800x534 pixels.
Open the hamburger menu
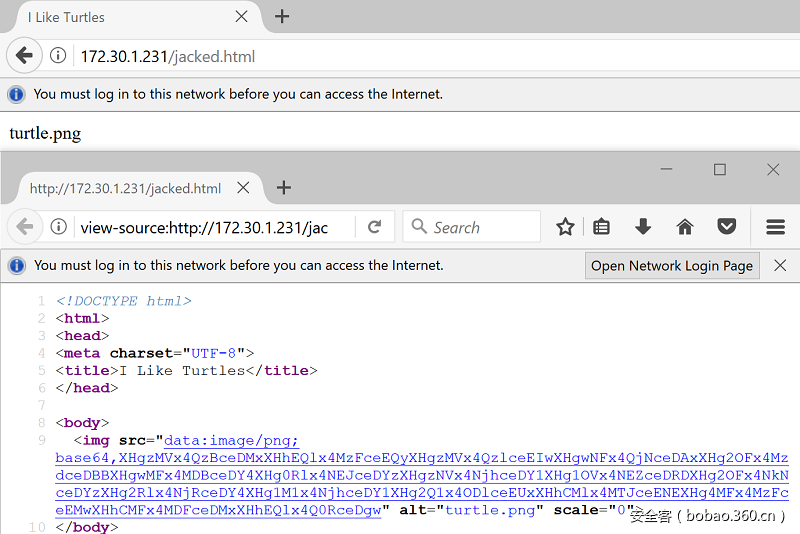[775, 227]
